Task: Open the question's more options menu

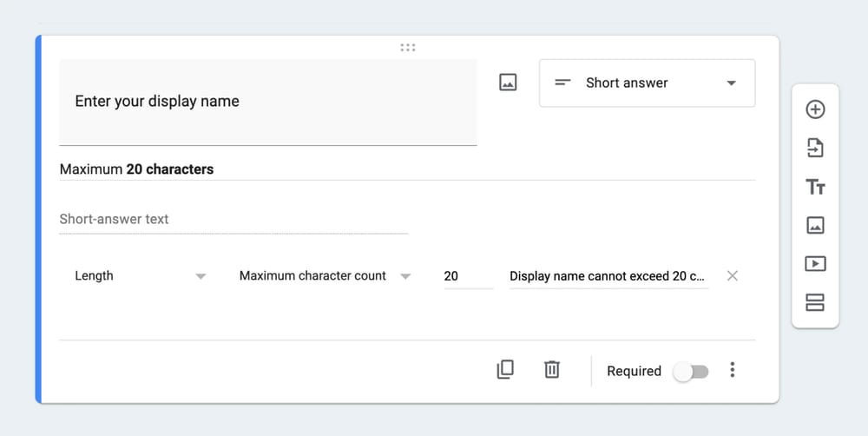Action: coord(732,371)
